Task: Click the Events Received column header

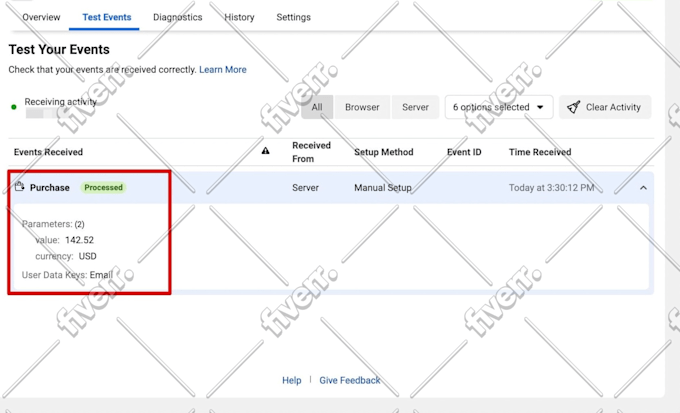Action: [48, 152]
